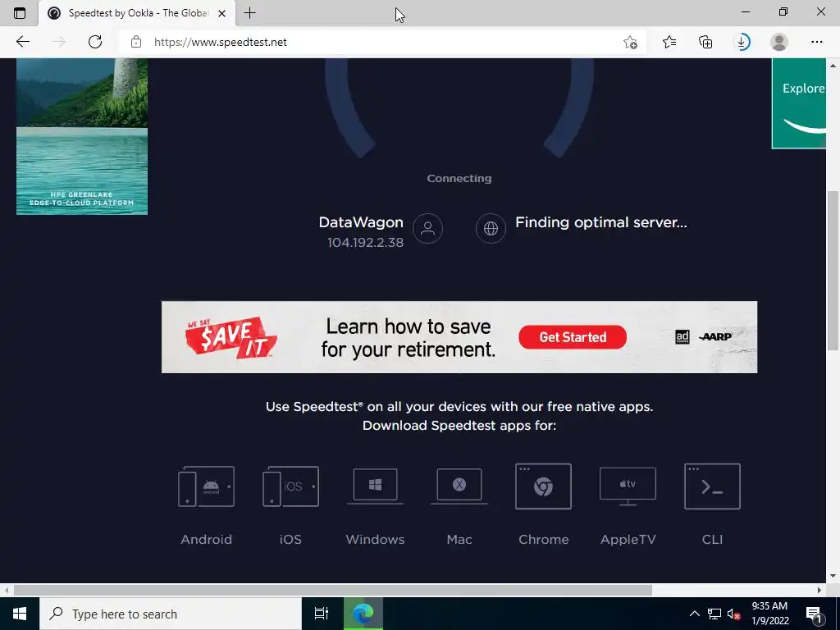The width and height of the screenshot is (840, 630).
Task: Open the HPE GreenLake ad banner
Action: point(82,137)
